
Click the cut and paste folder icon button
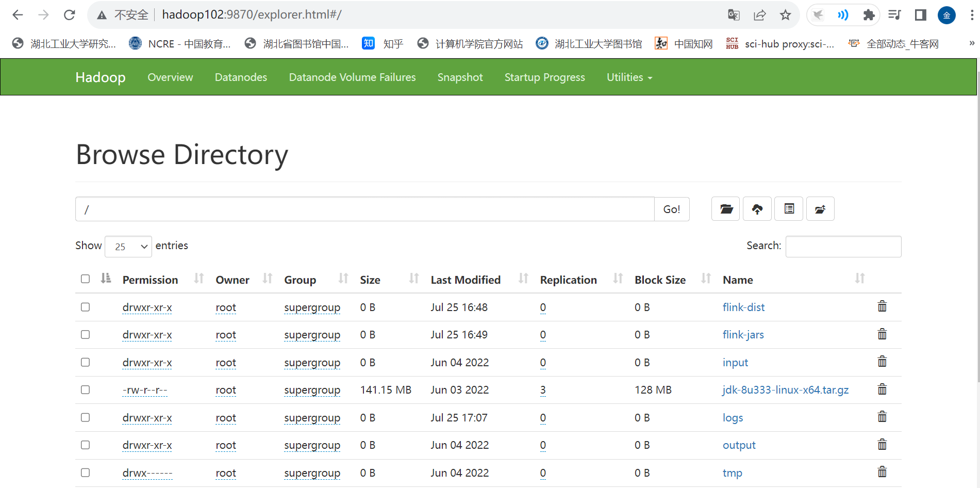[820, 209]
